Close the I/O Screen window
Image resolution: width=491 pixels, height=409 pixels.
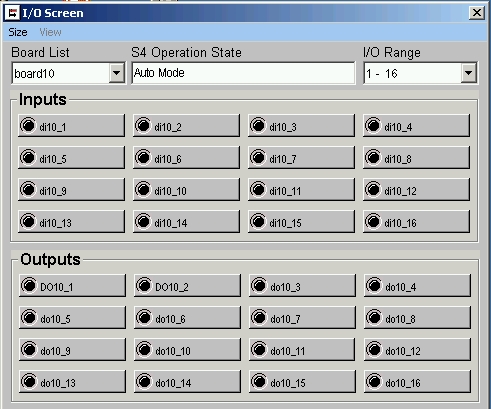pos(477,13)
